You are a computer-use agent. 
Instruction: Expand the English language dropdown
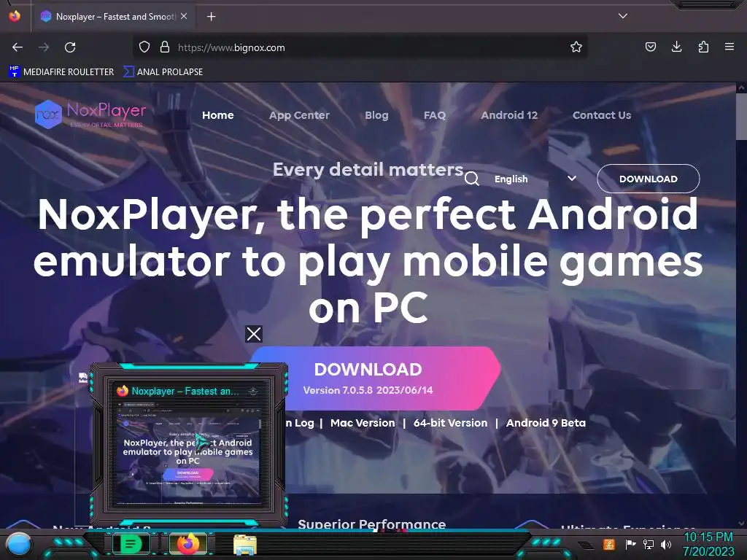coord(535,179)
